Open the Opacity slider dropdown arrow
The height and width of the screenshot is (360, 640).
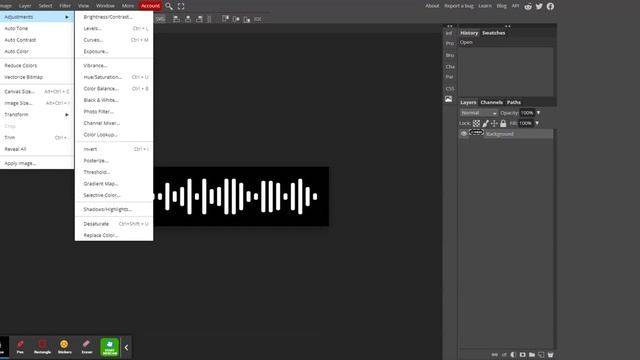538,113
